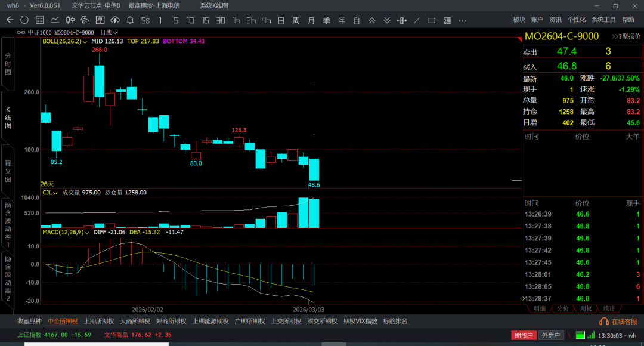Toggle the 1h timeframe period
Image resolution: width=644 pixels, height=346 pixels.
[236, 20]
